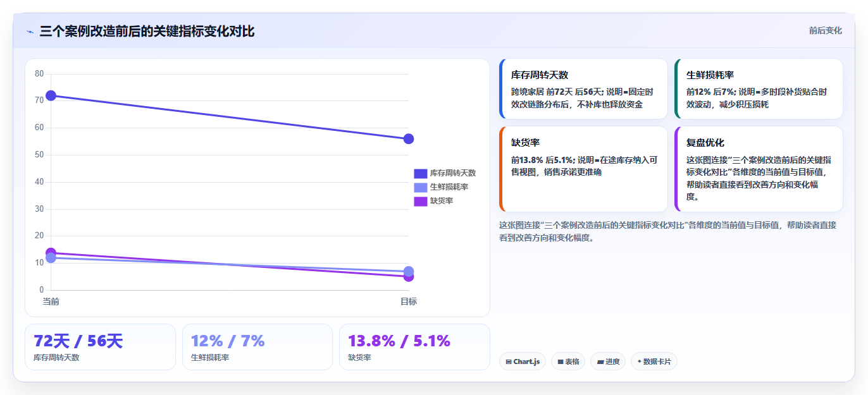Toggle the 缺货率 legend color box
The image size is (868, 395).
click(421, 201)
